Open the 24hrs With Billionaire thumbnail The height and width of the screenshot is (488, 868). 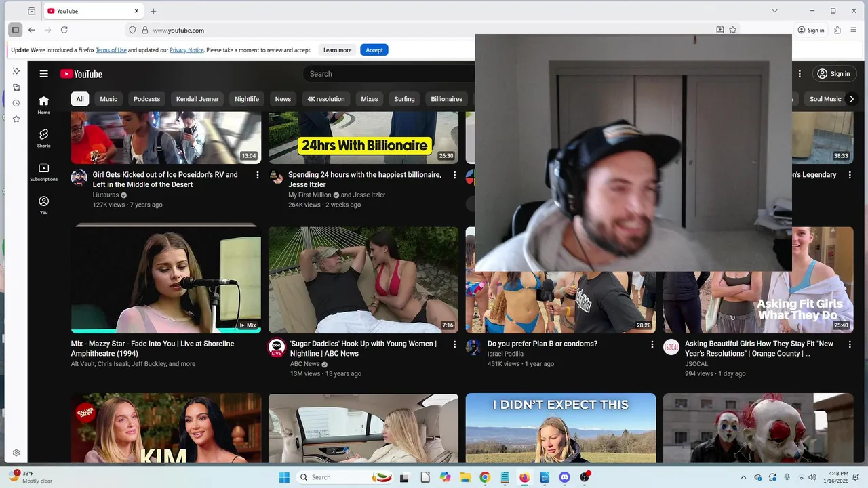coord(363,138)
